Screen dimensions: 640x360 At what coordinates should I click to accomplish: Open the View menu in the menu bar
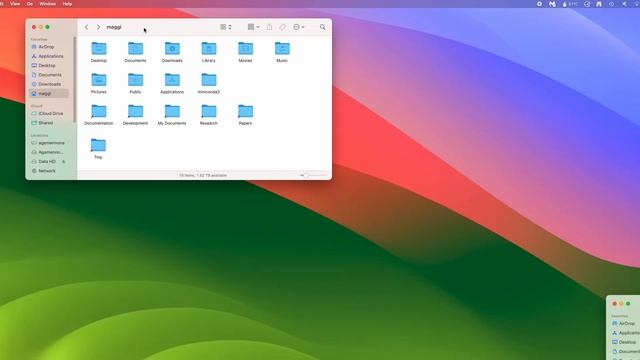(x=15, y=4)
